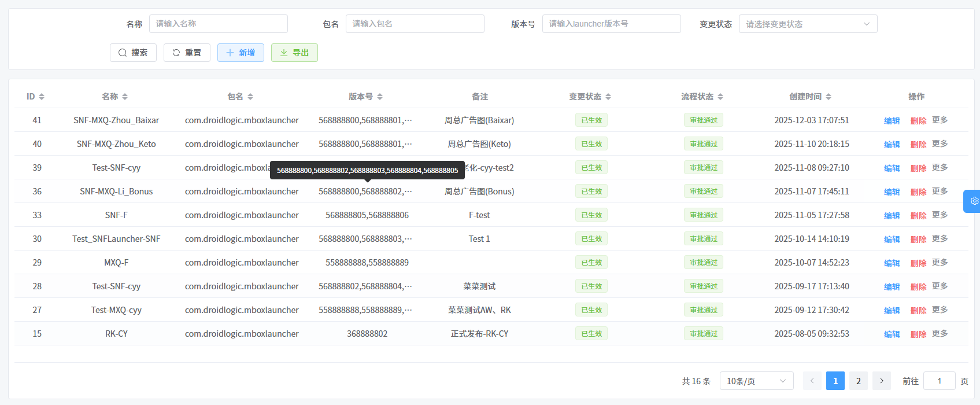Click previous page arrow
This screenshot has height=405, width=980.
pyautogui.click(x=812, y=381)
